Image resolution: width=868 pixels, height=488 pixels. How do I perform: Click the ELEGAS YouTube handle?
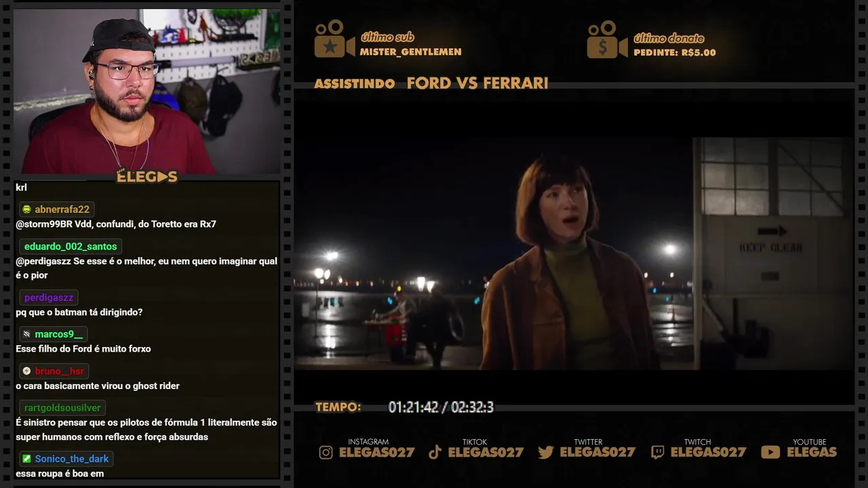(812, 452)
